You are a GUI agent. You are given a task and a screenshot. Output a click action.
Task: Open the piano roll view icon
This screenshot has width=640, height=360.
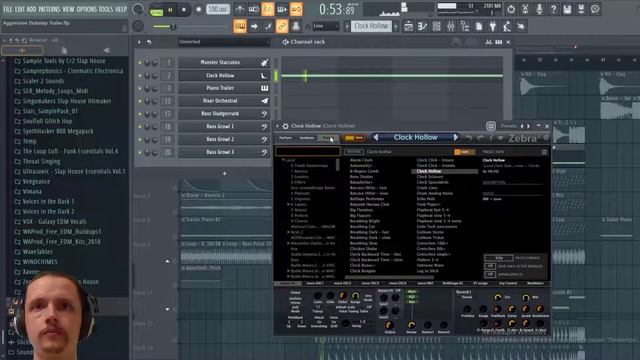422,27
